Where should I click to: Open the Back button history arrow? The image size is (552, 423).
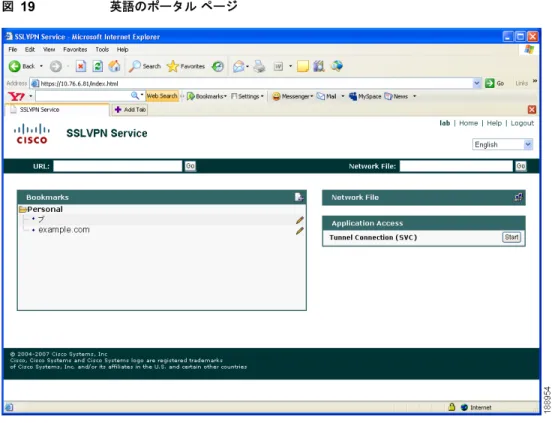tap(41, 66)
